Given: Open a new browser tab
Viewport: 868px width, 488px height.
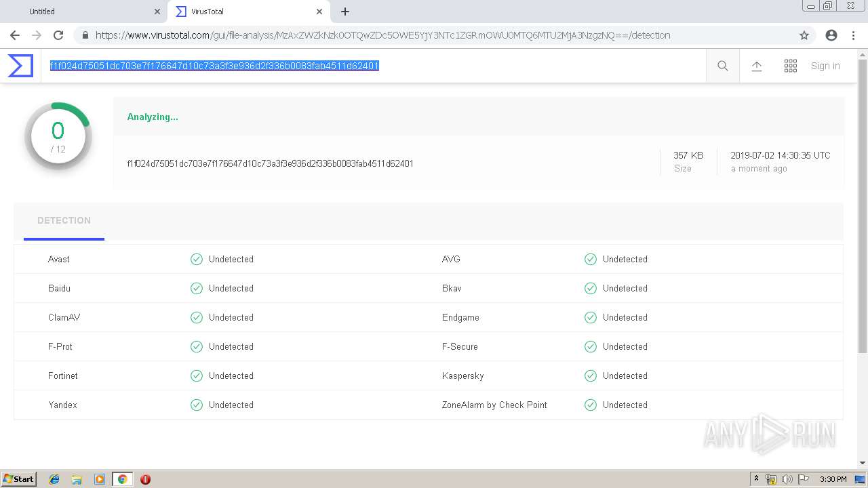Looking at the screenshot, I should pyautogui.click(x=345, y=12).
